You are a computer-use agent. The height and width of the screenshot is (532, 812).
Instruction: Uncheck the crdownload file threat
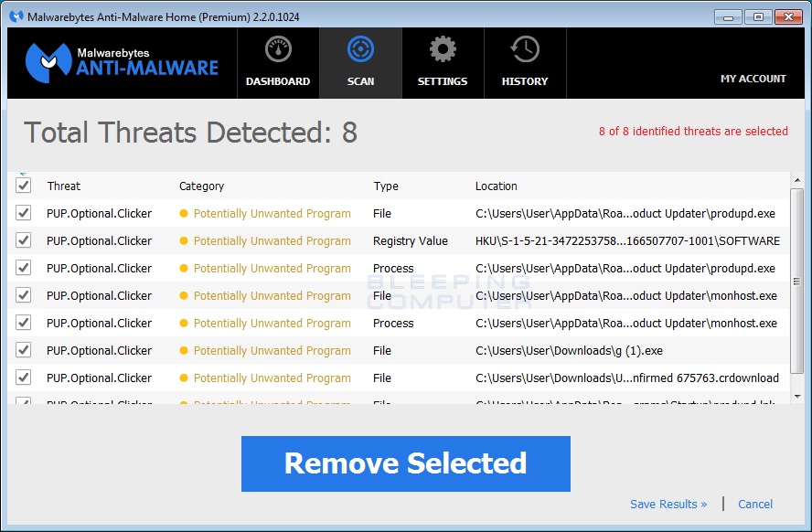23,378
